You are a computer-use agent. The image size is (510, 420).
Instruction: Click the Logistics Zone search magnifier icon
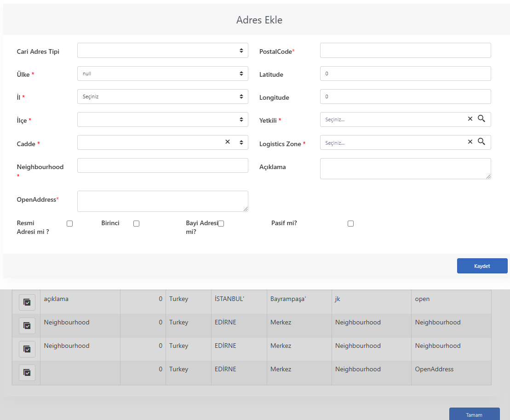pyautogui.click(x=481, y=142)
